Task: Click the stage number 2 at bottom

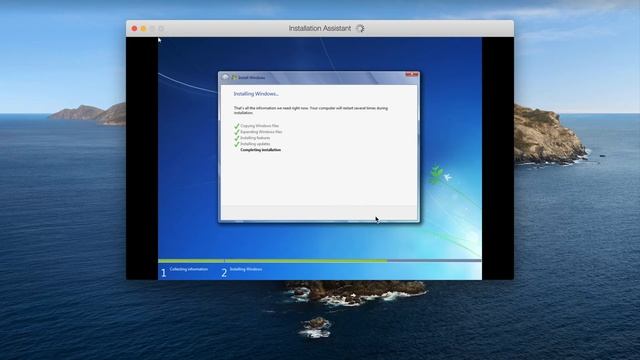Action: coord(224,273)
